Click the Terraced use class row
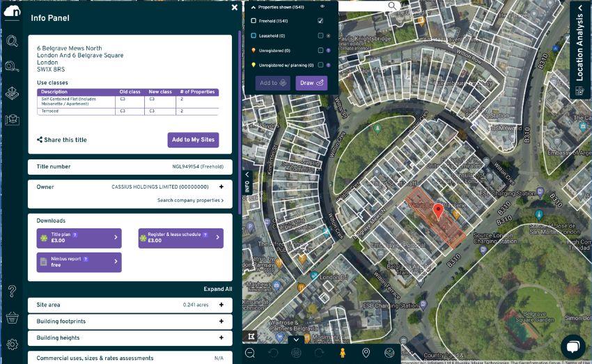This screenshot has height=364, width=592. 127,111
